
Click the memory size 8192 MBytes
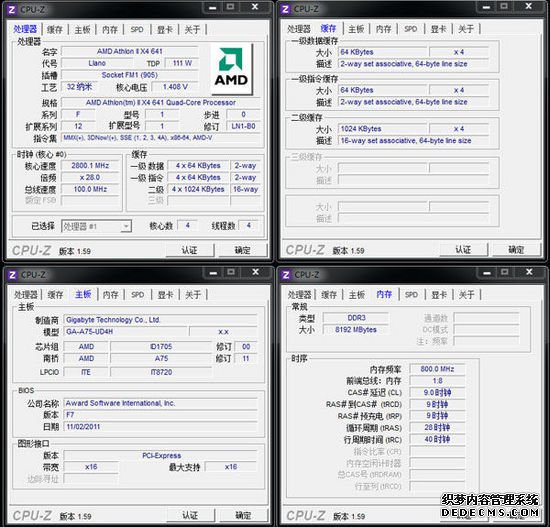pos(356,330)
